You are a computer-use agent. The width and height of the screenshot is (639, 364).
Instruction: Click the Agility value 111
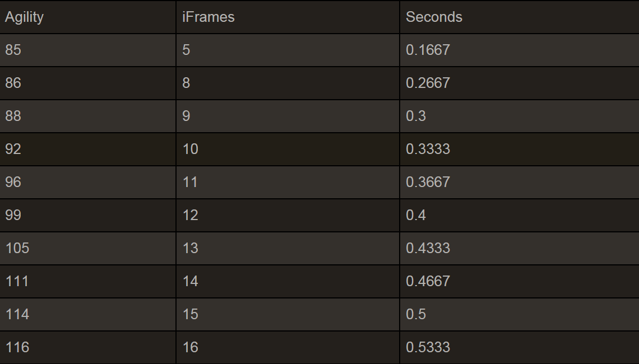17,282
